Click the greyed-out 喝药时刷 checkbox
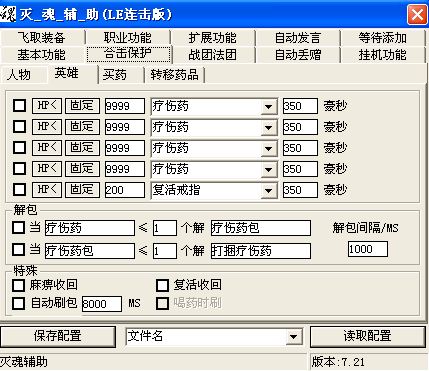 coord(163,303)
